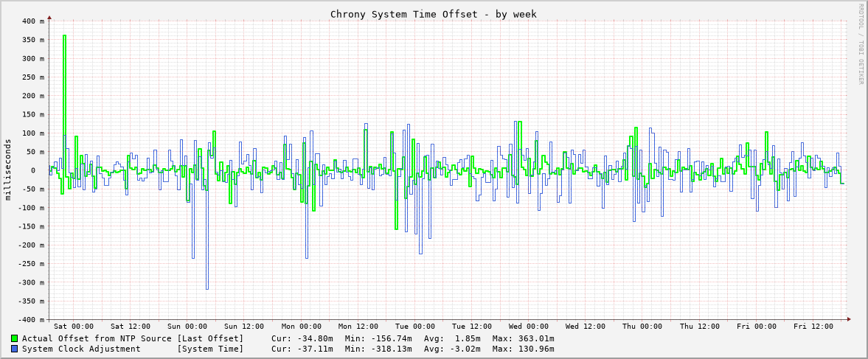Select the "Min: -318.13m" value
The image size is (868, 359).
[378, 349]
